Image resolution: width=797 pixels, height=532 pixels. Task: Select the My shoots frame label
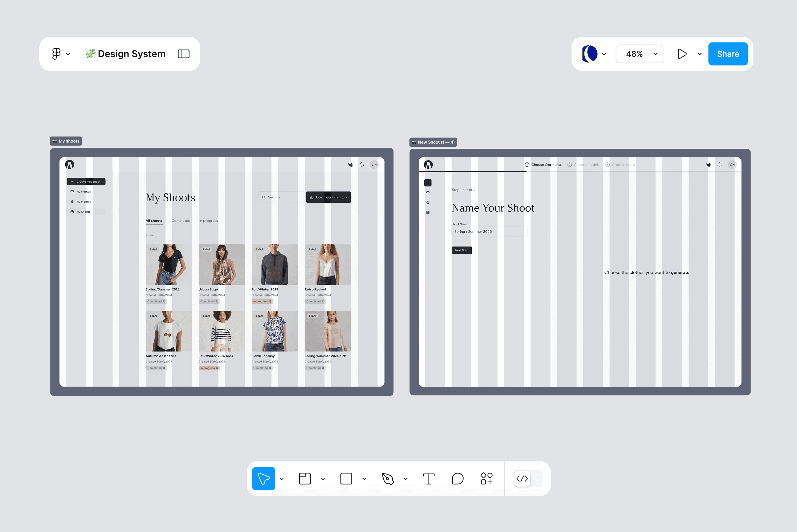pos(66,141)
